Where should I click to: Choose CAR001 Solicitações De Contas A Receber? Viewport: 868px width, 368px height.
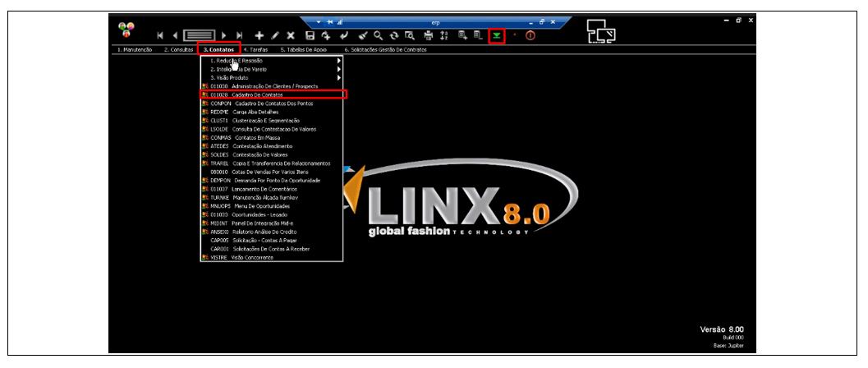click(271, 249)
